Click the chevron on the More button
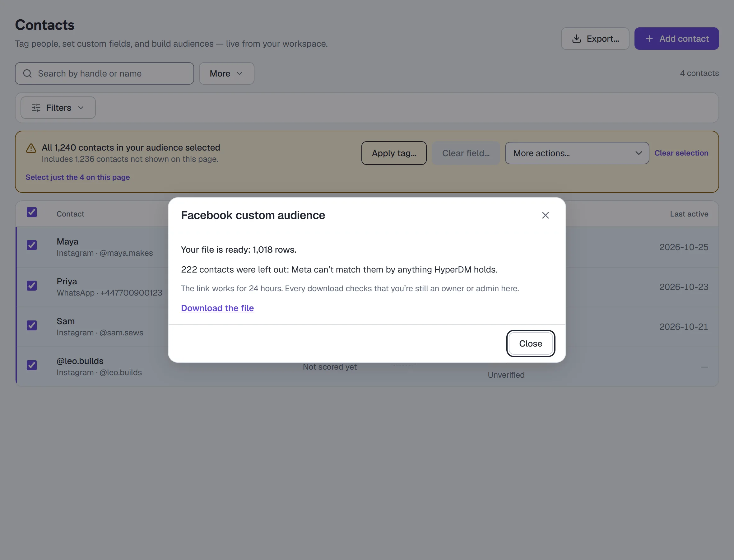 tap(239, 73)
